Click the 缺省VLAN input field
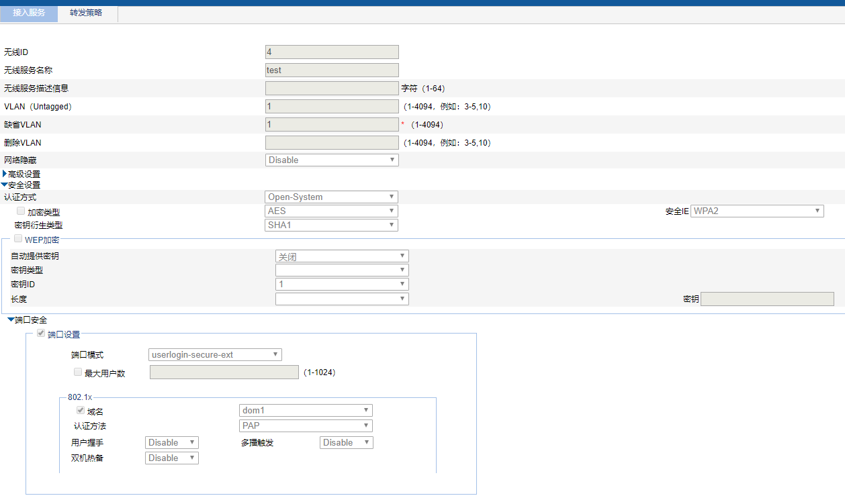 point(332,124)
